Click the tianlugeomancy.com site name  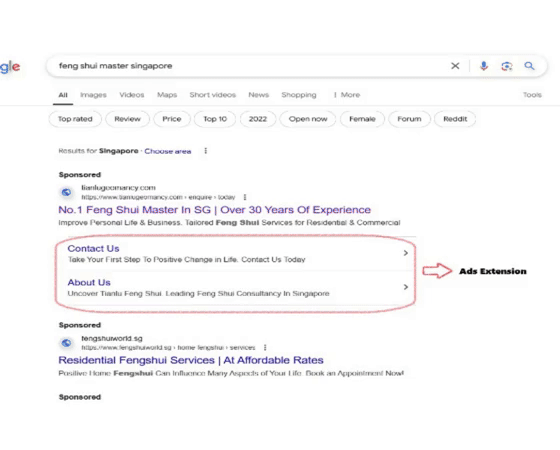click(118, 188)
